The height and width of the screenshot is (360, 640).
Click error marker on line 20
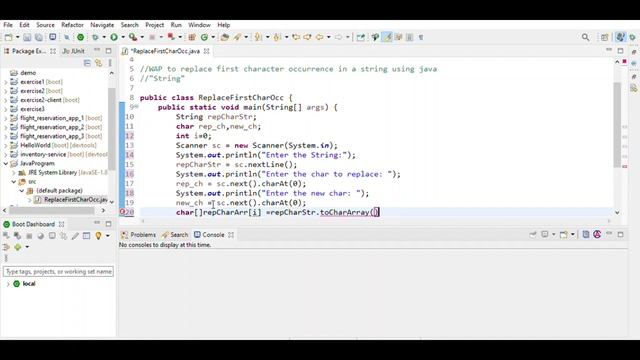[122, 212]
